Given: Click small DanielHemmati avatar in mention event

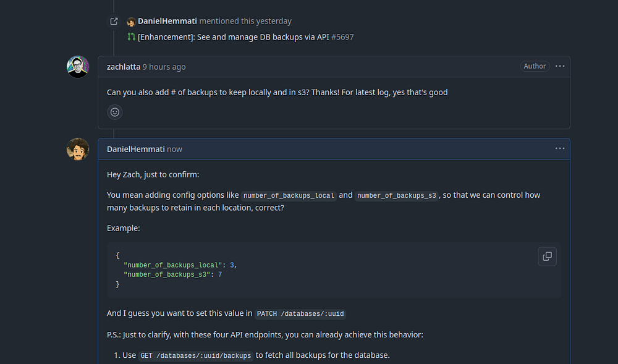Looking at the screenshot, I should 131,22.
